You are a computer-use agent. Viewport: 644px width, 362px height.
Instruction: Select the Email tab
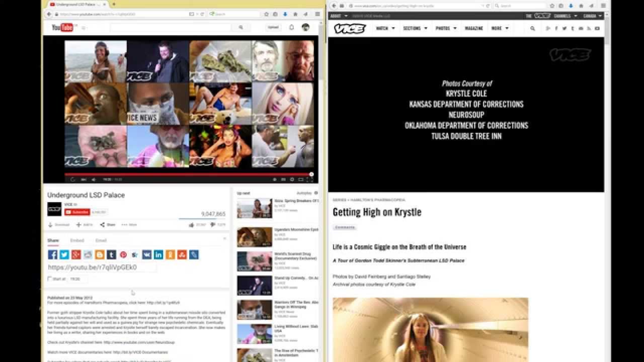click(101, 241)
